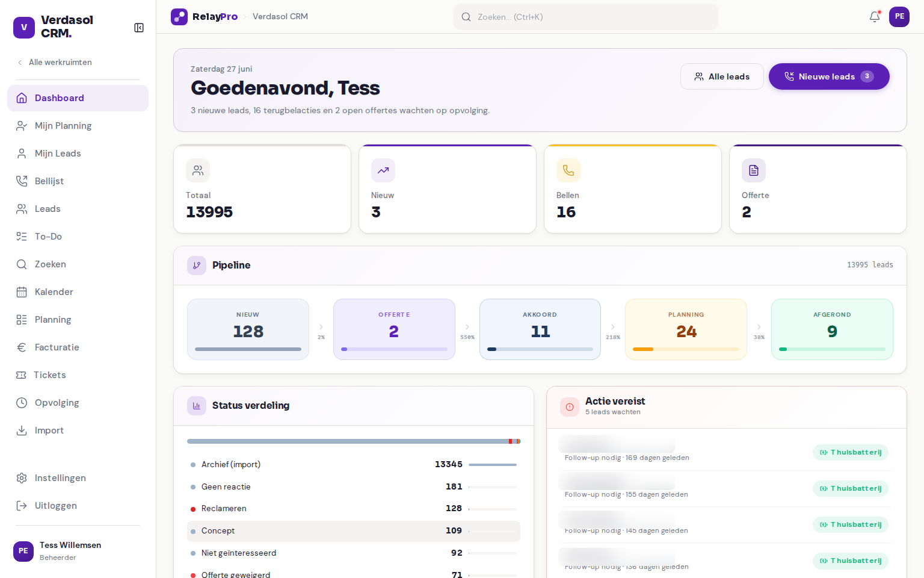Viewport: 924px width, 578px height.
Task: Open To-Do in sidebar
Action: [78, 237]
